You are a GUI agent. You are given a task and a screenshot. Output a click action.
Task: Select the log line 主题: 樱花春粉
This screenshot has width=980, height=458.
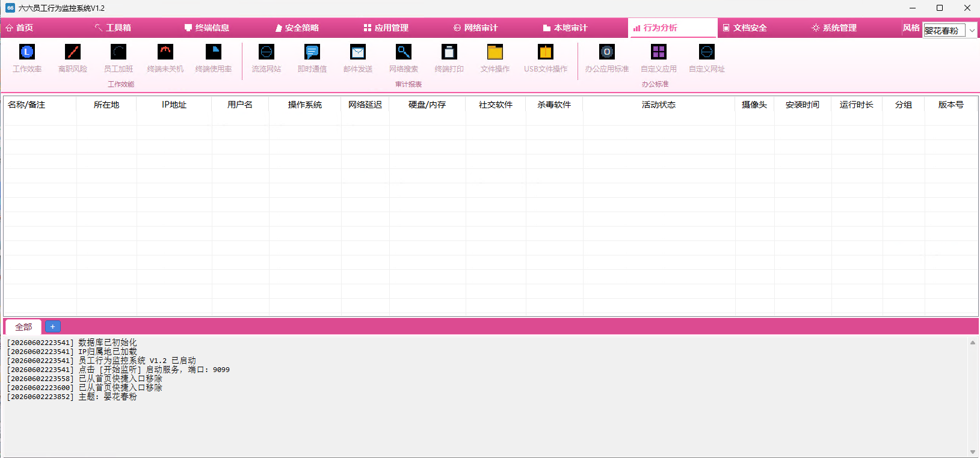point(72,397)
